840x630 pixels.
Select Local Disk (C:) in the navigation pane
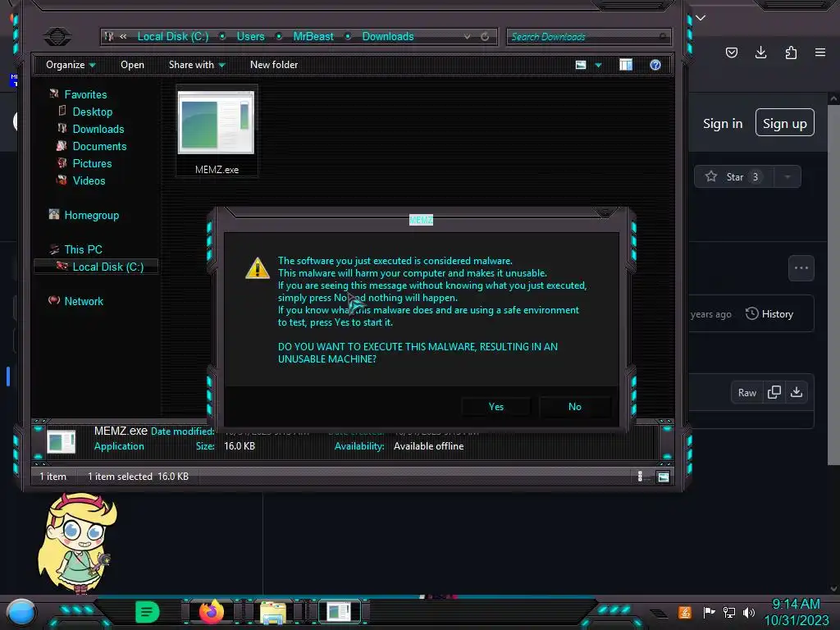(97, 267)
